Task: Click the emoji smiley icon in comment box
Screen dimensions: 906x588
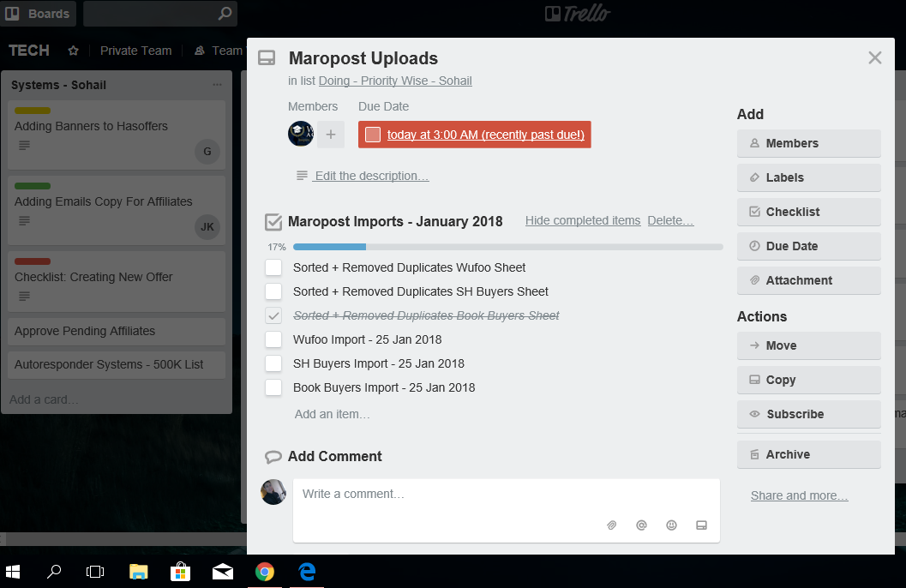Action: [671, 525]
